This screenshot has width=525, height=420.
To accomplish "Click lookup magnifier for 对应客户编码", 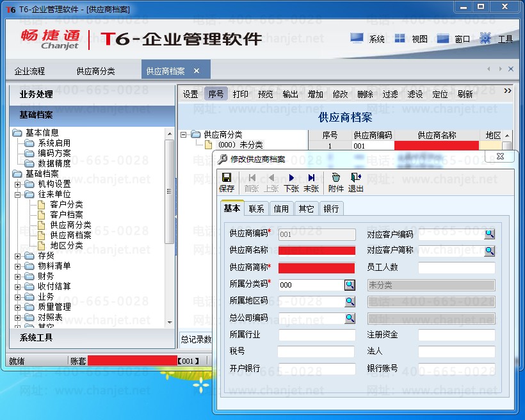I will (x=490, y=234).
